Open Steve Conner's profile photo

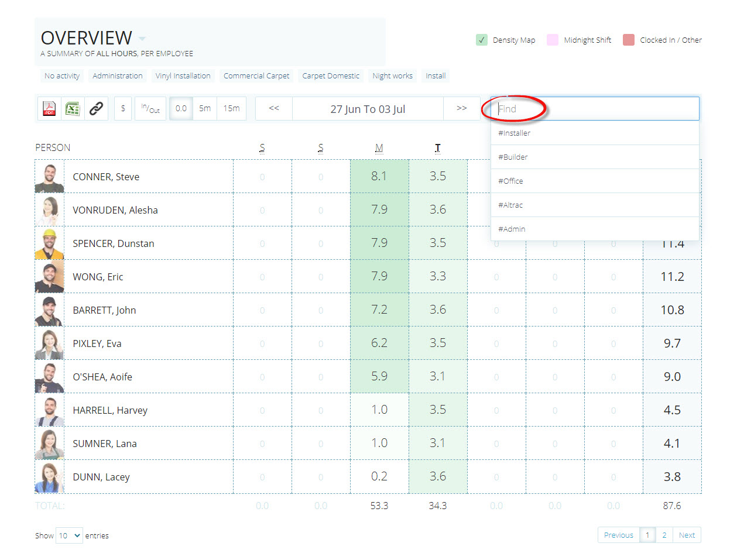pos(50,177)
